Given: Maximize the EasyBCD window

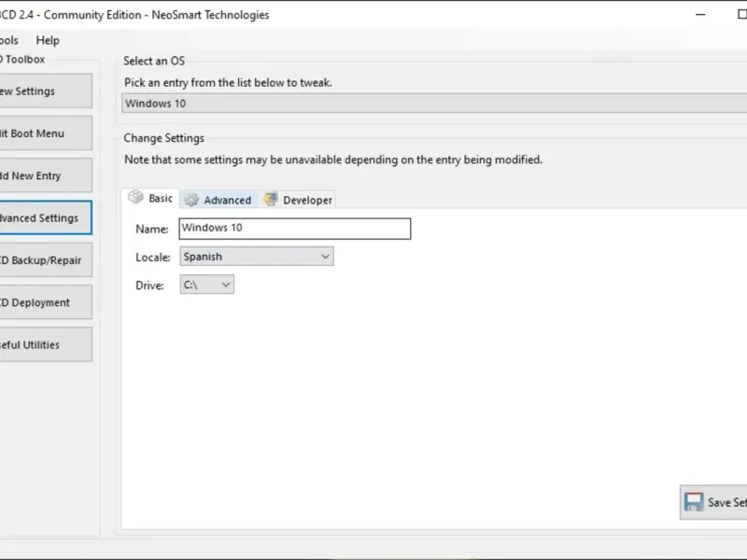Looking at the screenshot, I should tap(741, 15).
